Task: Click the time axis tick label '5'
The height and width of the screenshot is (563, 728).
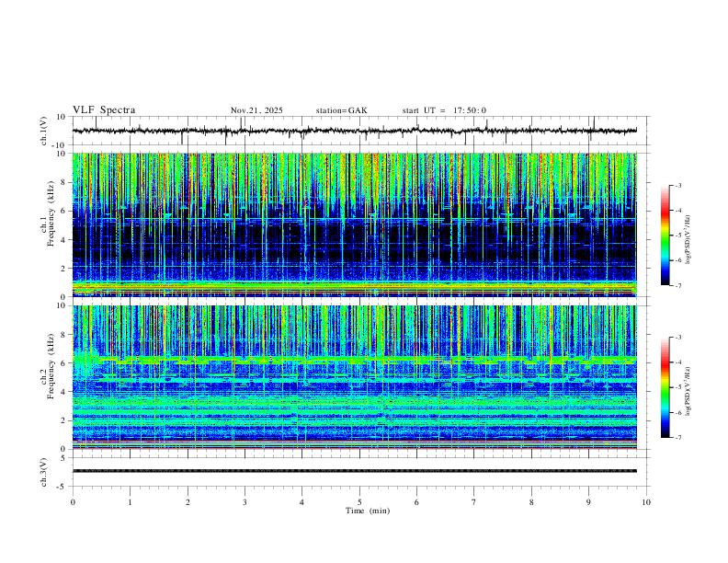Action: click(x=359, y=502)
